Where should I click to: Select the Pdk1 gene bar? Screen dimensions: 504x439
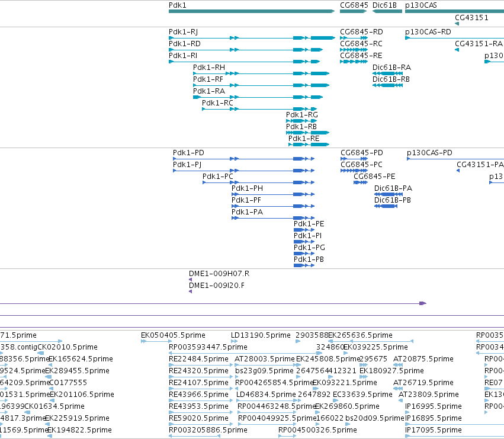[252, 11]
